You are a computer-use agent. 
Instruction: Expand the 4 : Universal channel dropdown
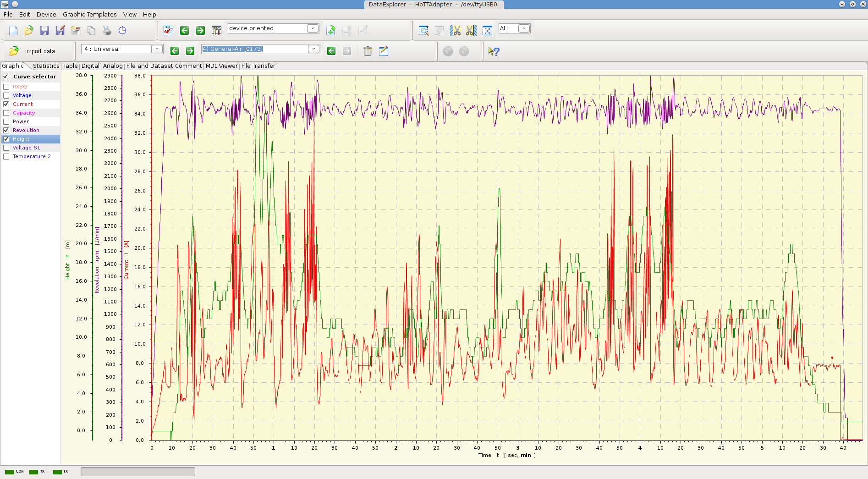(157, 49)
